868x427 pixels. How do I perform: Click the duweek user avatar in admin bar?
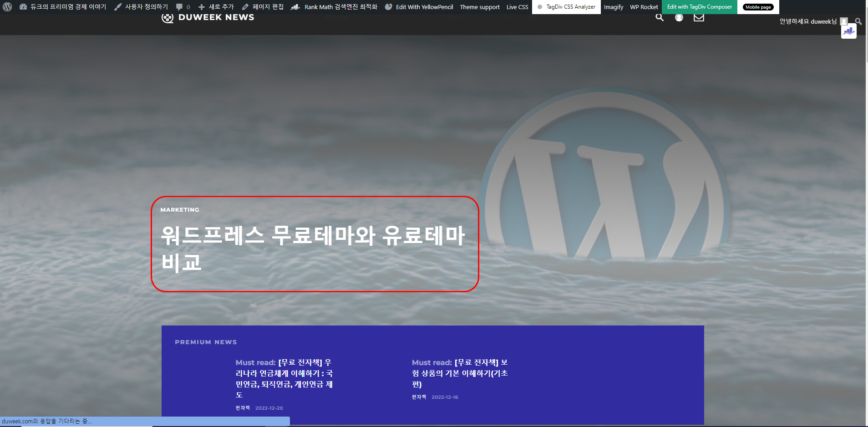(x=844, y=21)
